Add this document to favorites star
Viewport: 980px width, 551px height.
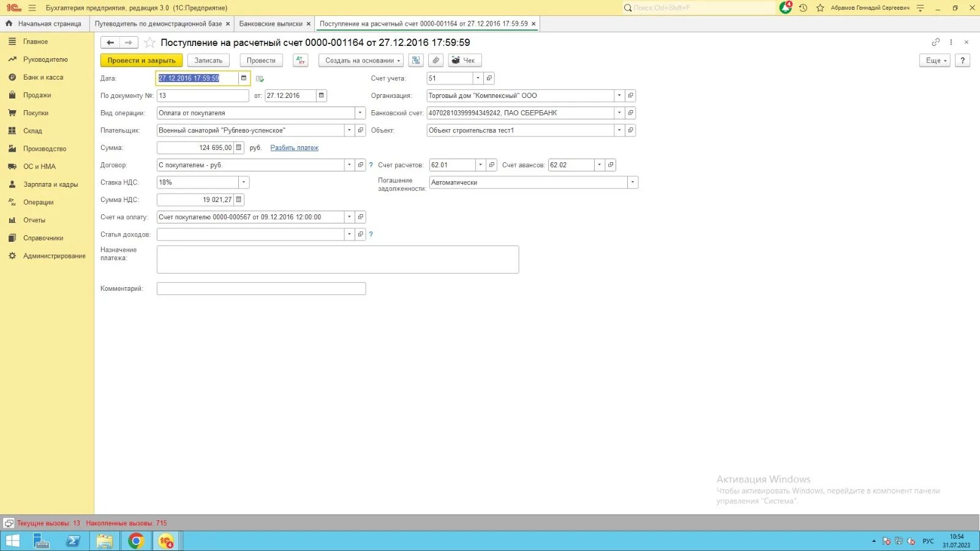point(149,42)
